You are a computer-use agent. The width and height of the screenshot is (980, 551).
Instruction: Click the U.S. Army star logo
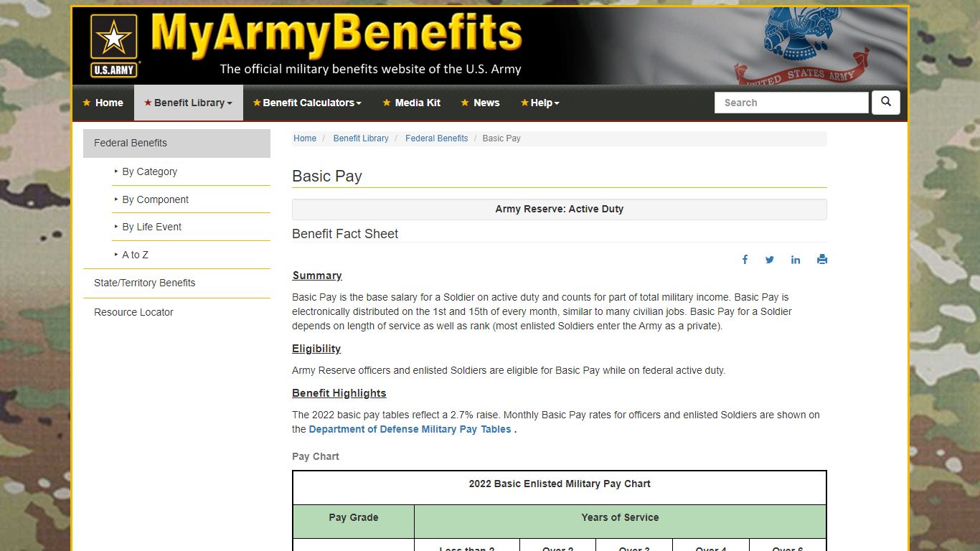click(113, 45)
